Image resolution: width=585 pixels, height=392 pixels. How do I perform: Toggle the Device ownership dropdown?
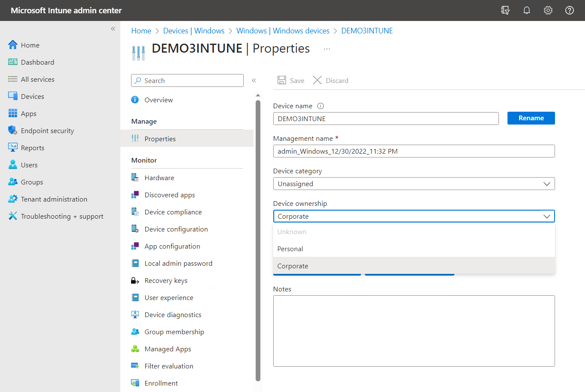(x=414, y=216)
